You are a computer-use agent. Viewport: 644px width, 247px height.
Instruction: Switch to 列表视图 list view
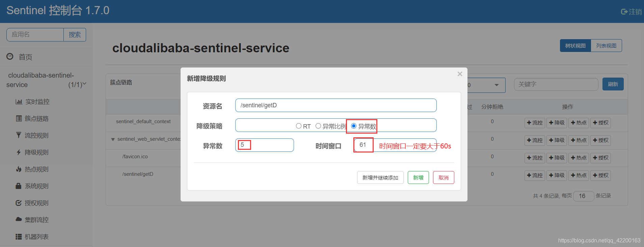point(606,46)
